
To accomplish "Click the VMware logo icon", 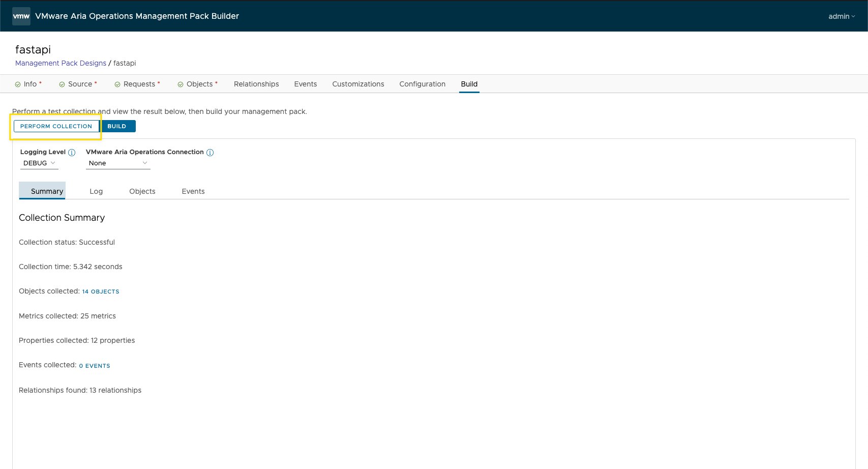I will coord(21,16).
